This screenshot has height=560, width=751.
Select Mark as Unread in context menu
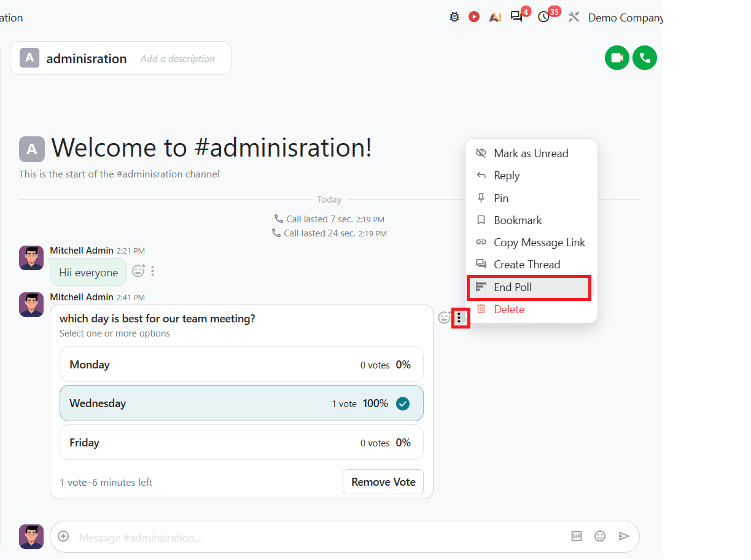531,154
